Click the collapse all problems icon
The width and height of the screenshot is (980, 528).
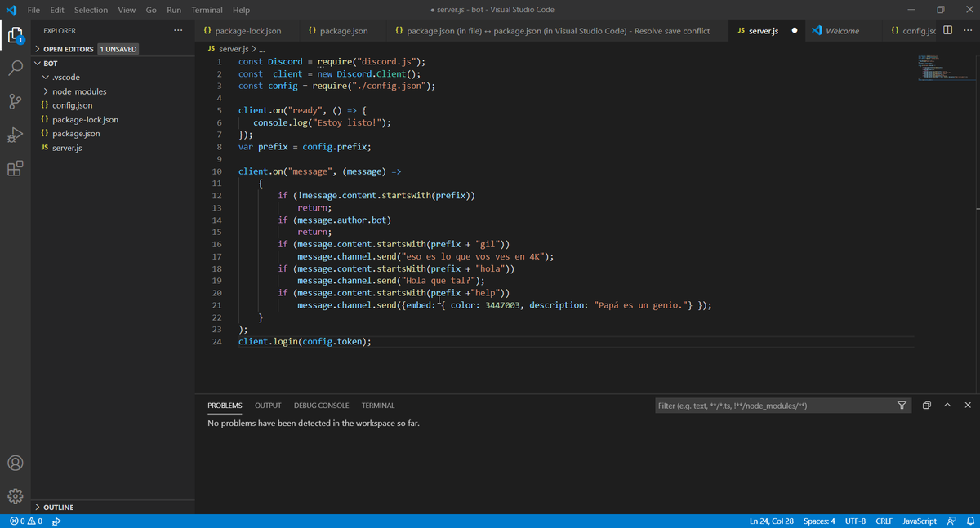tap(926, 406)
